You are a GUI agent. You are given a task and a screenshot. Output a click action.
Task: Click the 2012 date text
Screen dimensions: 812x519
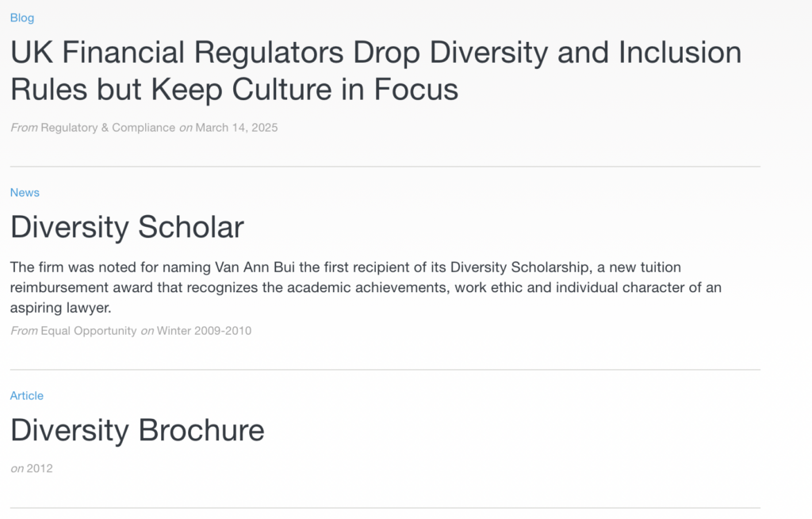click(x=40, y=469)
